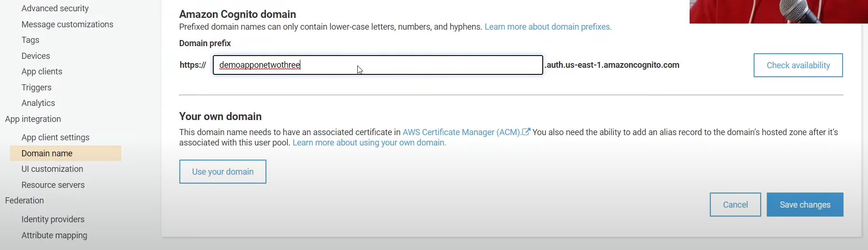
Task: Open App clients page
Action: [x=42, y=72]
